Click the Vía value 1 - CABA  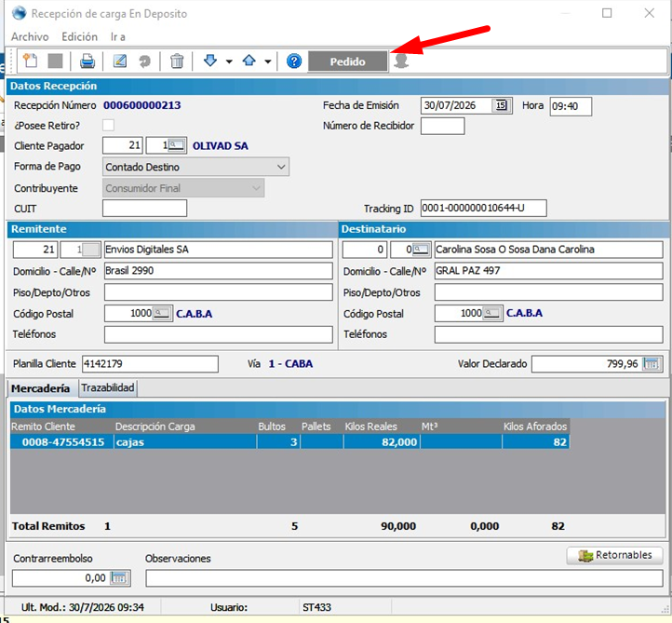pyautogui.click(x=290, y=364)
